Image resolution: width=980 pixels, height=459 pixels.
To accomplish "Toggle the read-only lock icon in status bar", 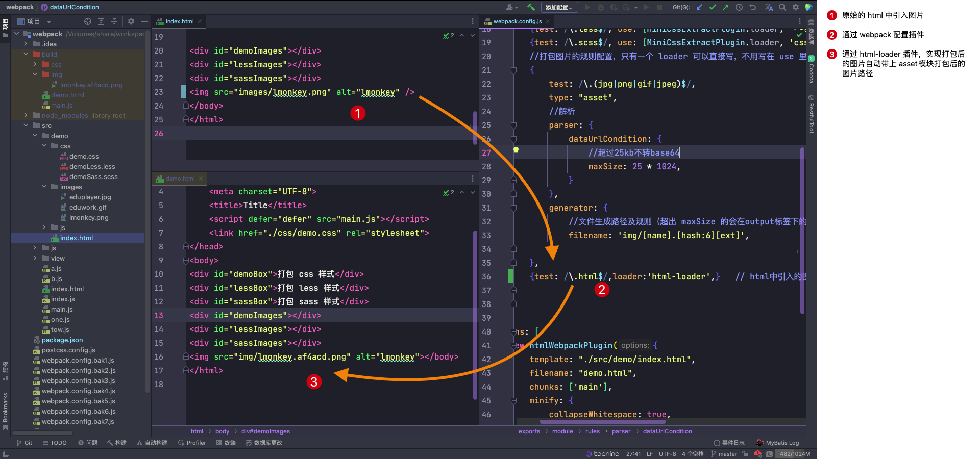I will (745, 454).
